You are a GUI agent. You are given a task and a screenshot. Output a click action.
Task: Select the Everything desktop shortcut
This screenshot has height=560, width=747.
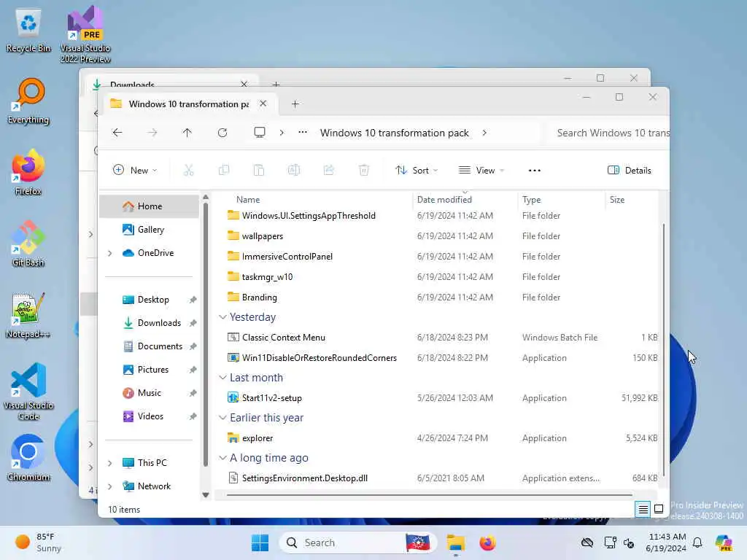pyautogui.click(x=28, y=101)
